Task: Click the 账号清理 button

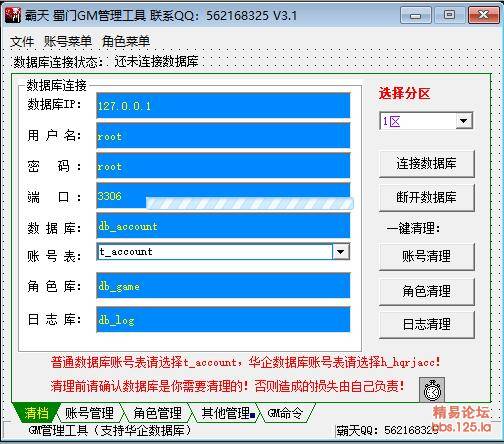Action: pos(426,257)
